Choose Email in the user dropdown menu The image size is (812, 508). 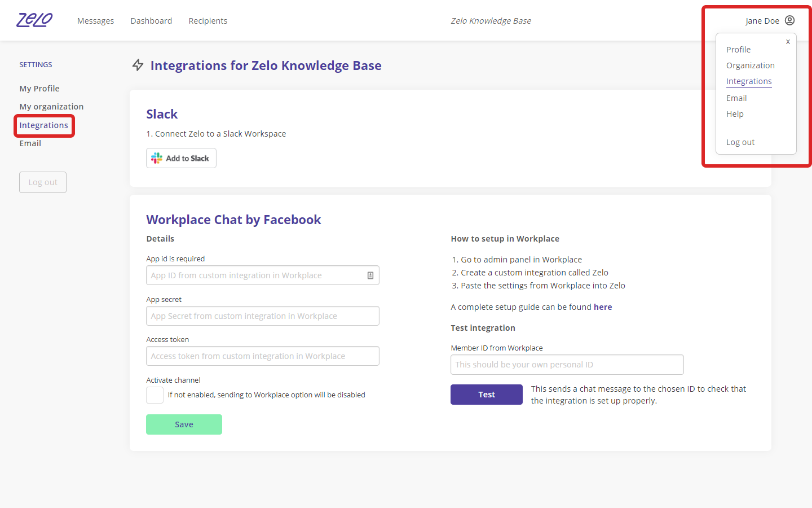tap(736, 98)
